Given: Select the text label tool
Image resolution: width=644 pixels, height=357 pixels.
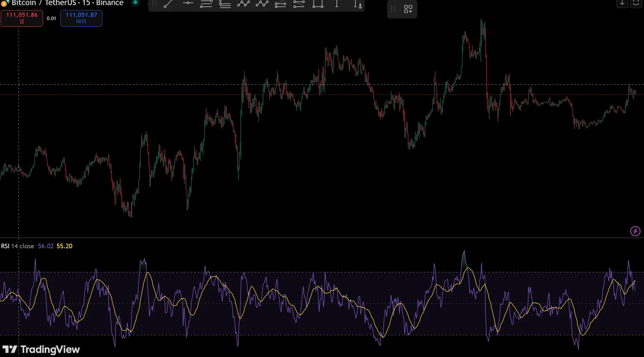Looking at the screenshot, I should (337, 4).
